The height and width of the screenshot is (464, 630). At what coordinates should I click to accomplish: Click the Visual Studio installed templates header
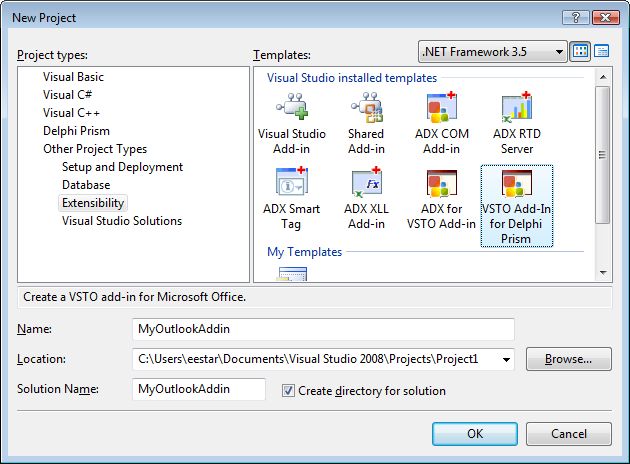coord(352,78)
